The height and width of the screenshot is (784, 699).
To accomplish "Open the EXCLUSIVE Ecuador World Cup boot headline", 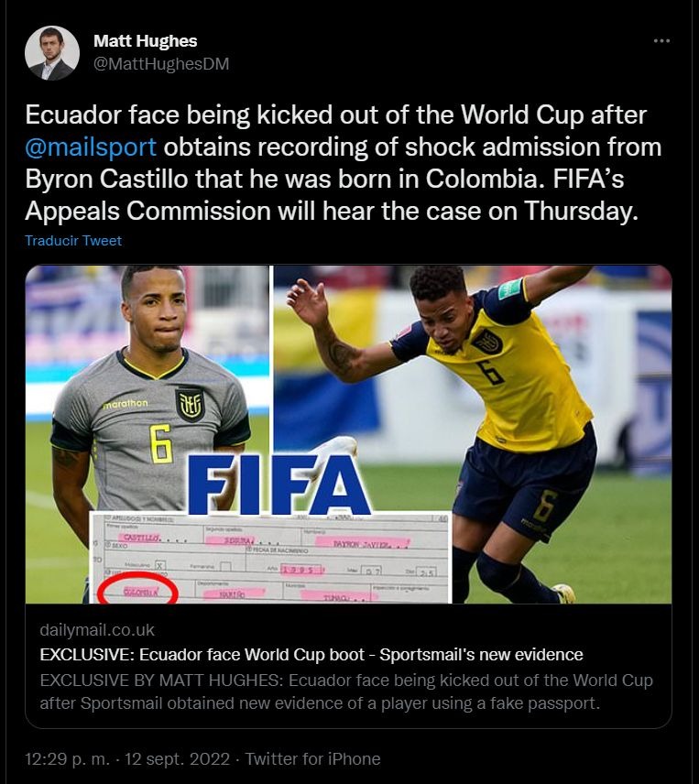I will (x=311, y=655).
